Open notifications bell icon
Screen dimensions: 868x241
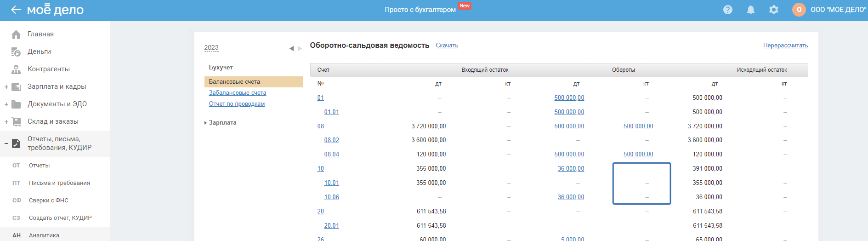[751, 10]
